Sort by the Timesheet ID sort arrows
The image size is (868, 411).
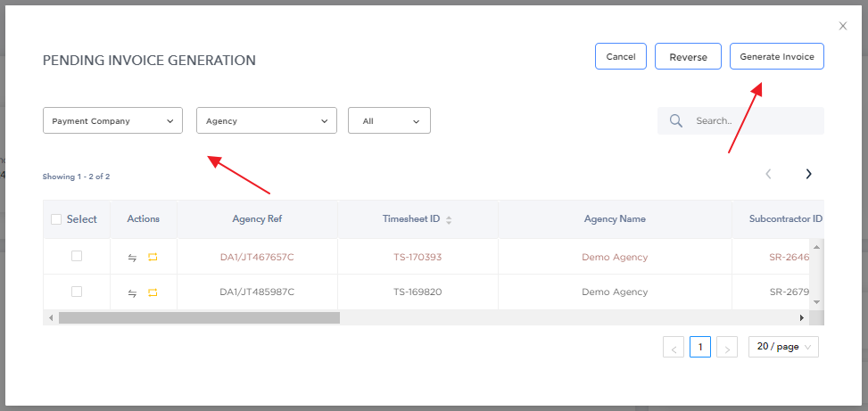pyautogui.click(x=449, y=220)
